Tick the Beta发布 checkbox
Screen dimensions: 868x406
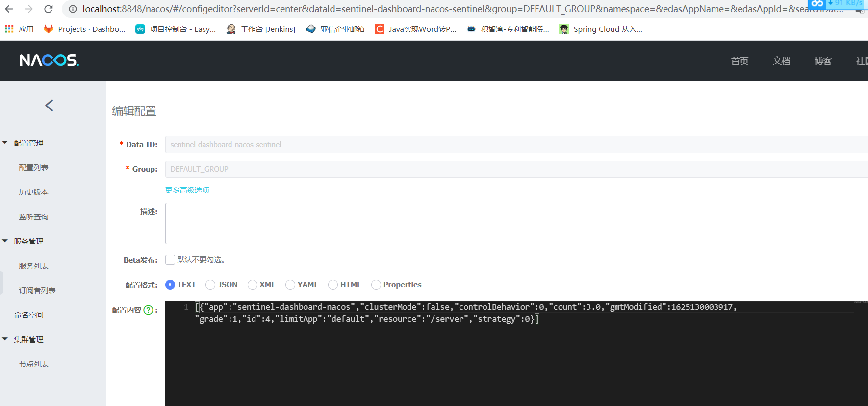[170, 260]
